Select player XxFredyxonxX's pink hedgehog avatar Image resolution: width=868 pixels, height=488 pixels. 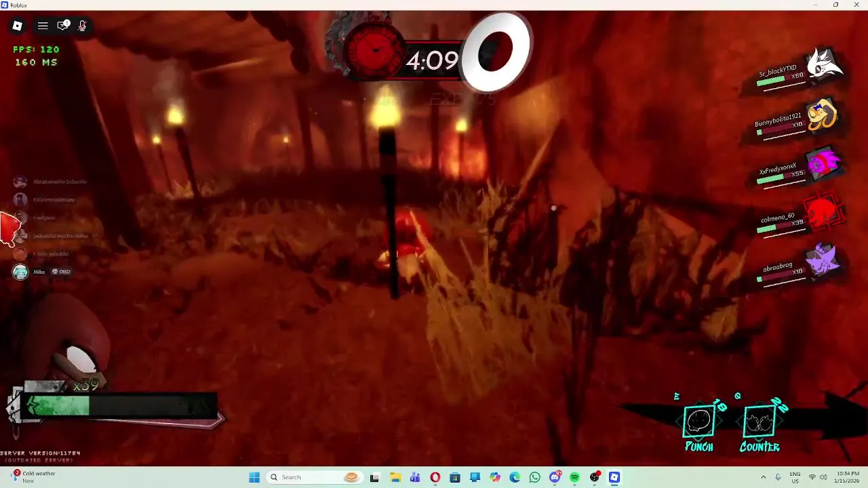click(823, 164)
